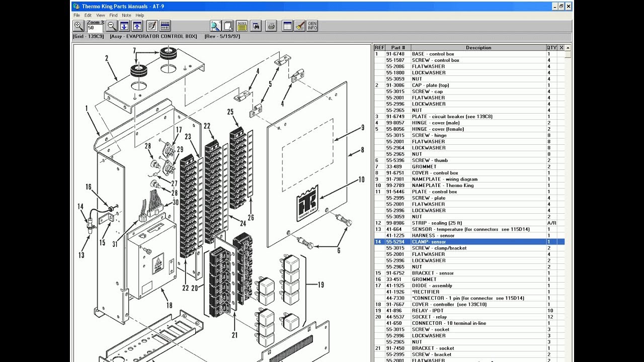Click the X column header

point(561,48)
